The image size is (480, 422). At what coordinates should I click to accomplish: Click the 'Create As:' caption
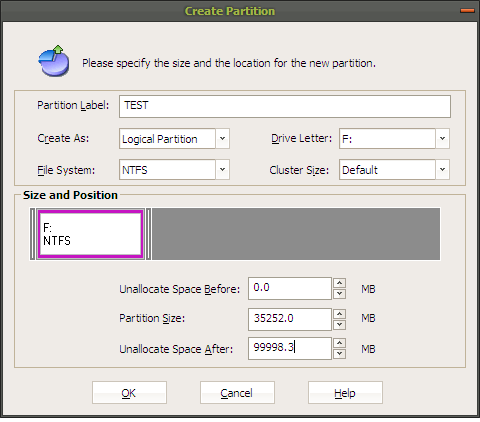(63, 138)
